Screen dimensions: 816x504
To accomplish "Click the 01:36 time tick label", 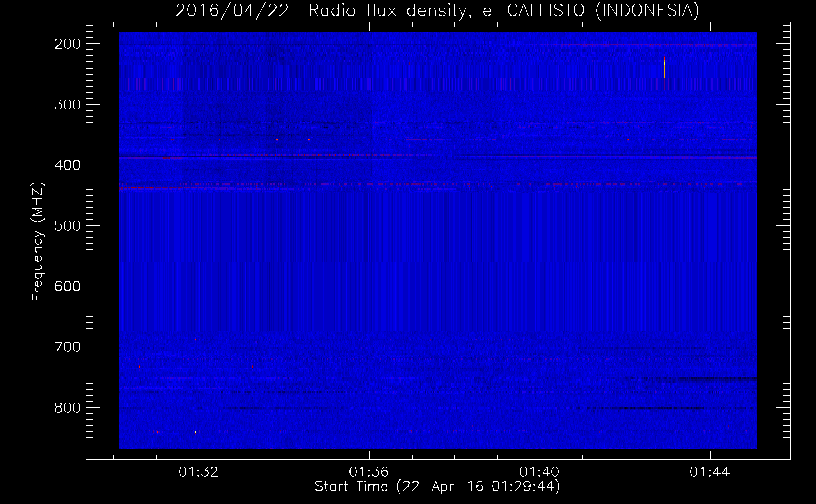I will click(x=369, y=472).
